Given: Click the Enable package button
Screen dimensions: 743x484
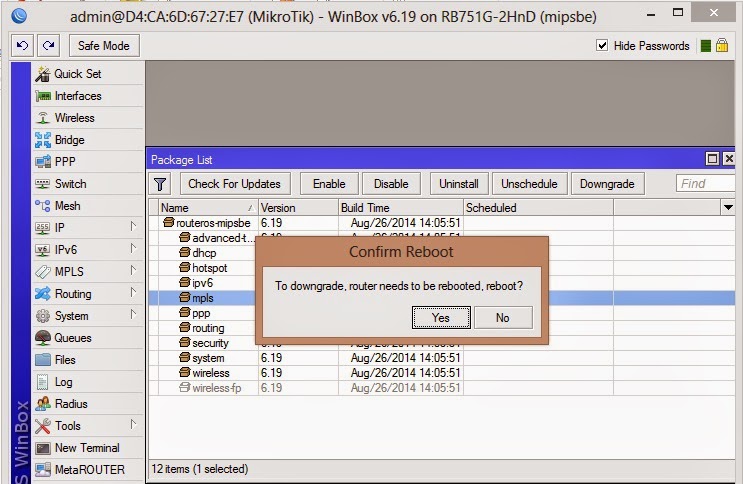Looking at the screenshot, I should (x=329, y=184).
